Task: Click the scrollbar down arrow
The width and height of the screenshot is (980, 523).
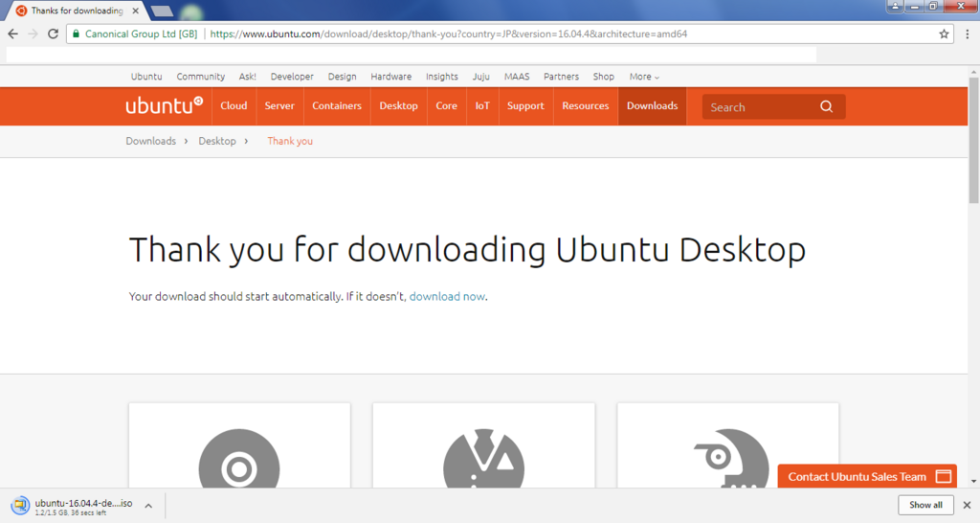Action: click(x=973, y=482)
